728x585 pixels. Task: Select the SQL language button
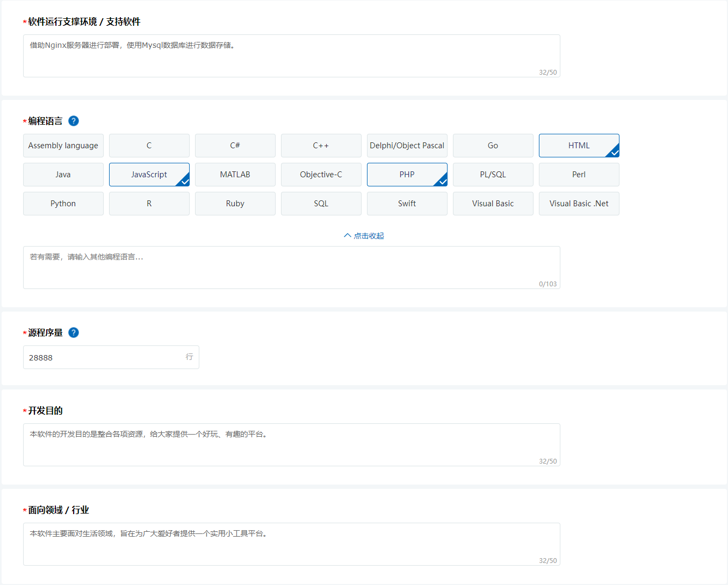(x=321, y=204)
